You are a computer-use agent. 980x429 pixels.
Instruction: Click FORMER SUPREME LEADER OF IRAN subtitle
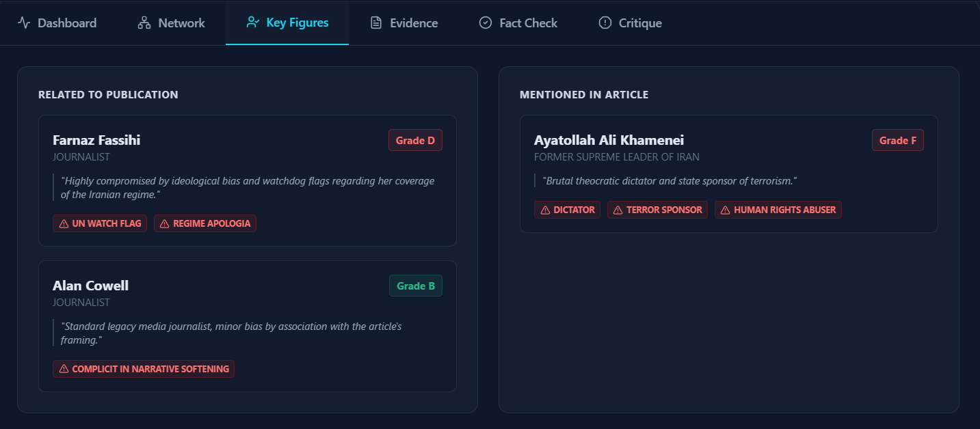(617, 157)
